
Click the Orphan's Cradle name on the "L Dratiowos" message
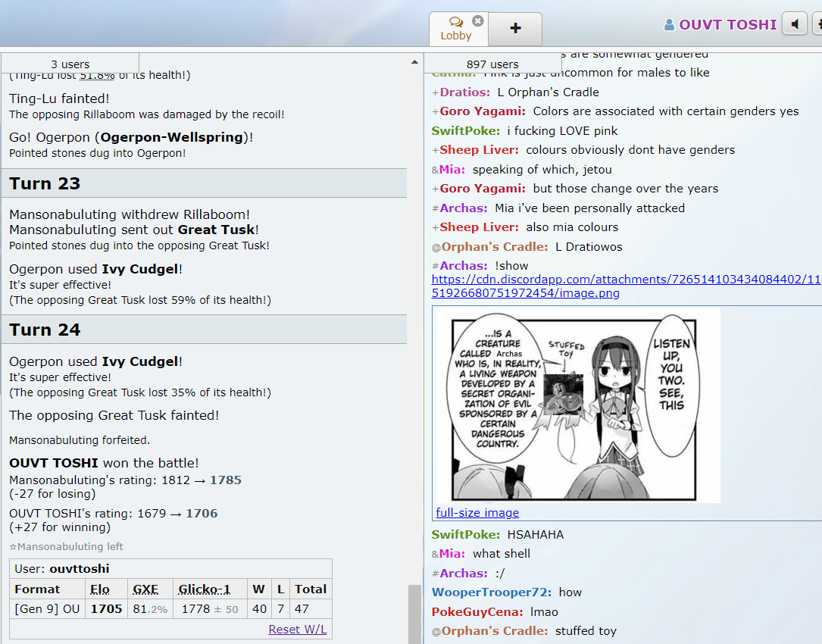tap(495, 247)
